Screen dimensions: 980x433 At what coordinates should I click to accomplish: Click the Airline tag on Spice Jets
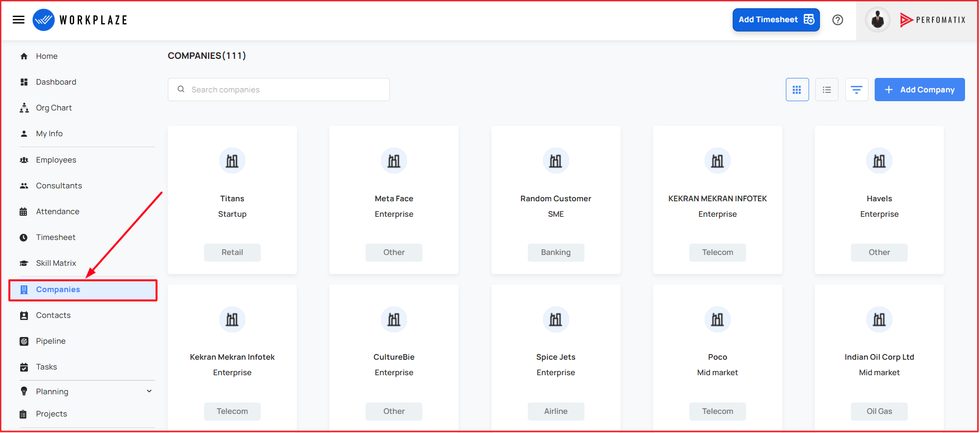click(x=556, y=411)
